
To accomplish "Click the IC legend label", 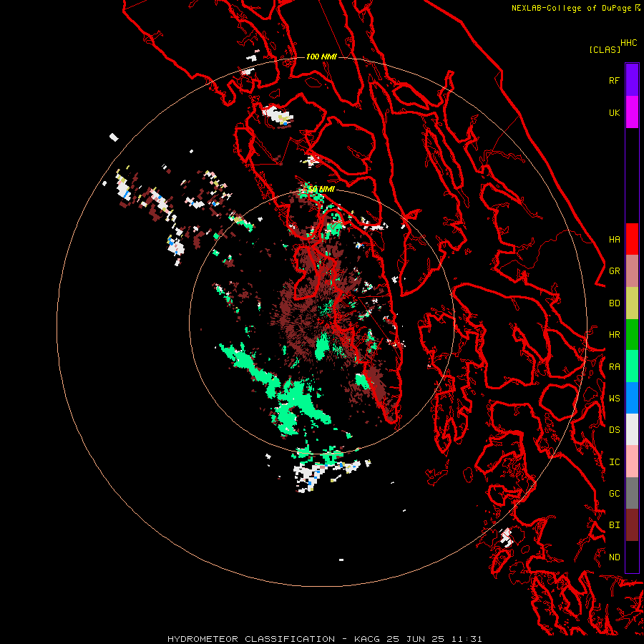I will [614, 462].
